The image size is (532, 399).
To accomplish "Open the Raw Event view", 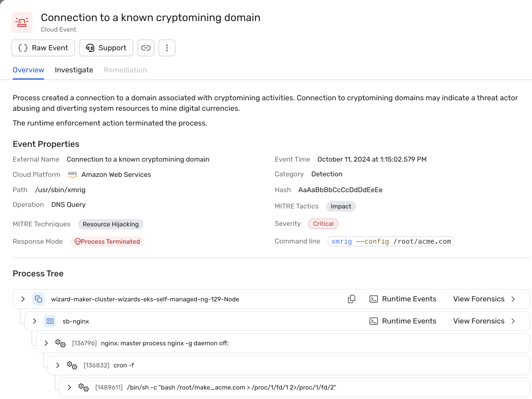I will click(x=43, y=48).
